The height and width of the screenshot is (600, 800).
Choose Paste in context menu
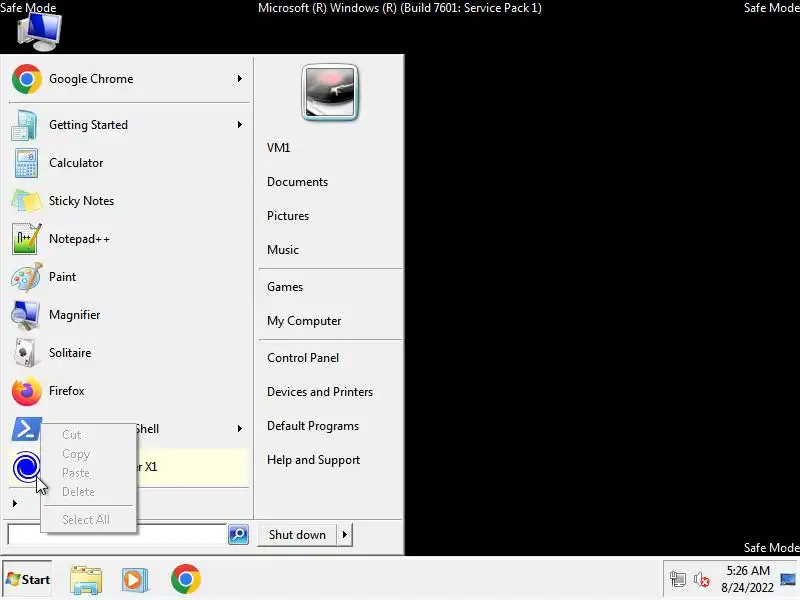(88, 472)
